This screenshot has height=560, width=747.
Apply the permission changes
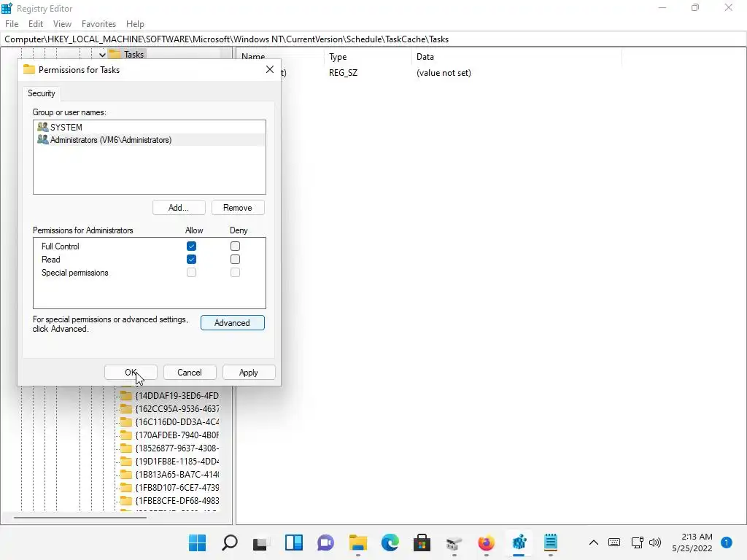coord(249,373)
